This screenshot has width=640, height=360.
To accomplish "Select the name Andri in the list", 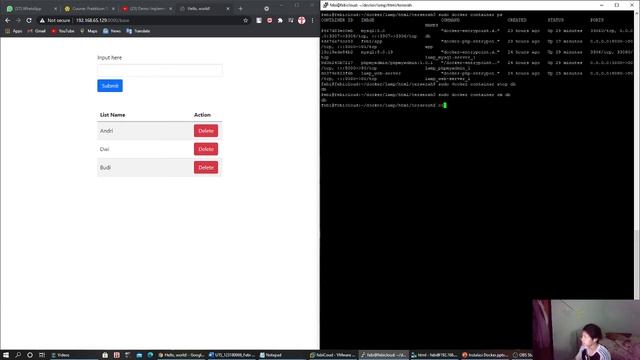I will 107,131.
